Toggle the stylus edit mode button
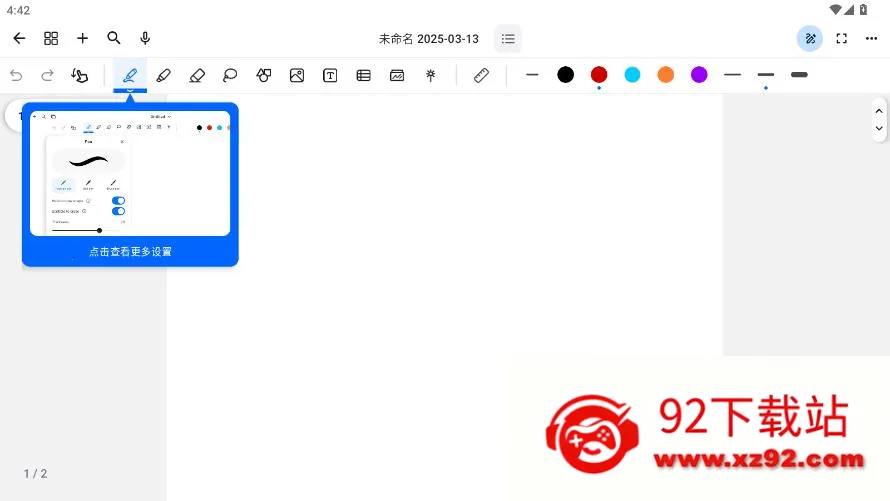 click(x=810, y=39)
